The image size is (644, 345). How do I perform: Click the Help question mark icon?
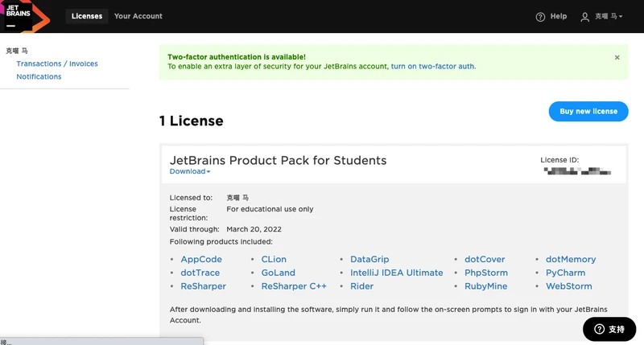pyautogui.click(x=540, y=17)
